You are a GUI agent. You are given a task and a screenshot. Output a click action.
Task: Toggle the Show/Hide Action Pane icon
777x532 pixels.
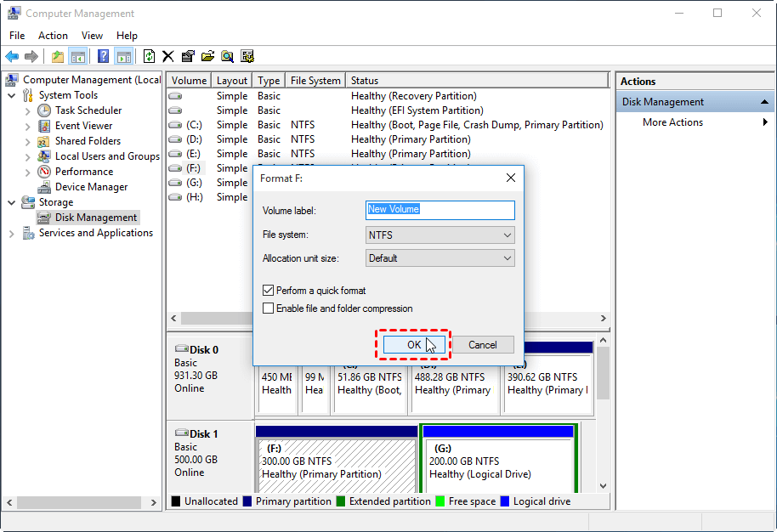(x=124, y=56)
